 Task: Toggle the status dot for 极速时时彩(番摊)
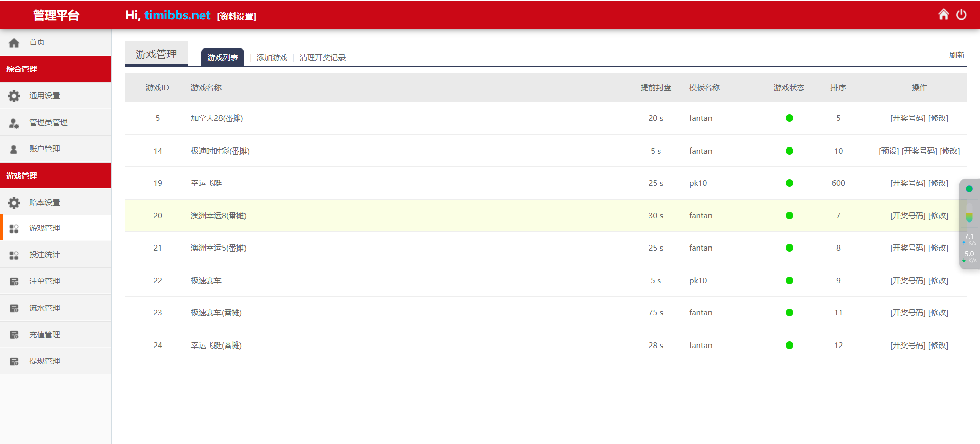[789, 151]
